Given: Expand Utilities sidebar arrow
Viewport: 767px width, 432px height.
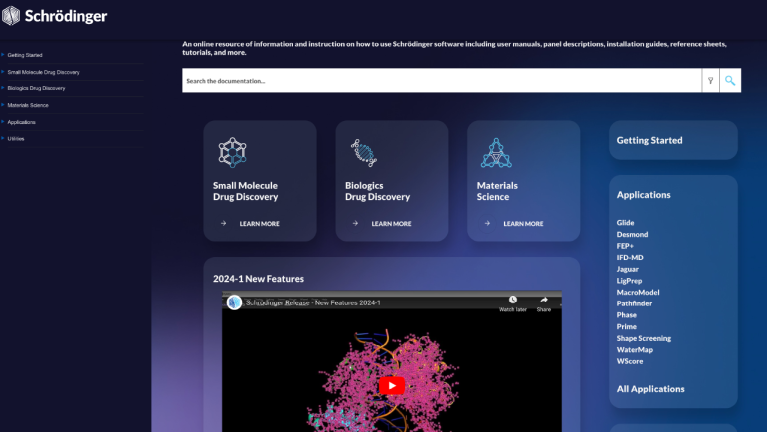Looking at the screenshot, I should tap(2, 138).
